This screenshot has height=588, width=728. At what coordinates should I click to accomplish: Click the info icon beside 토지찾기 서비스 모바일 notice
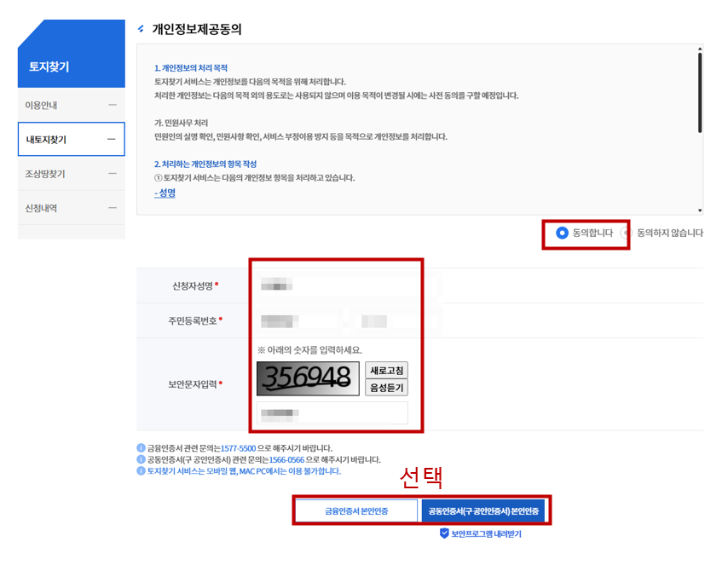pos(142,471)
